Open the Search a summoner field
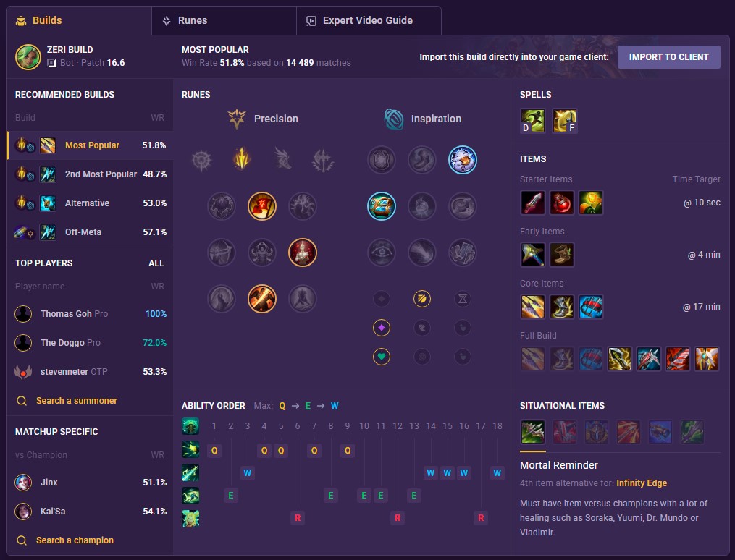Screen dimensions: 735x560 tap(77, 400)
